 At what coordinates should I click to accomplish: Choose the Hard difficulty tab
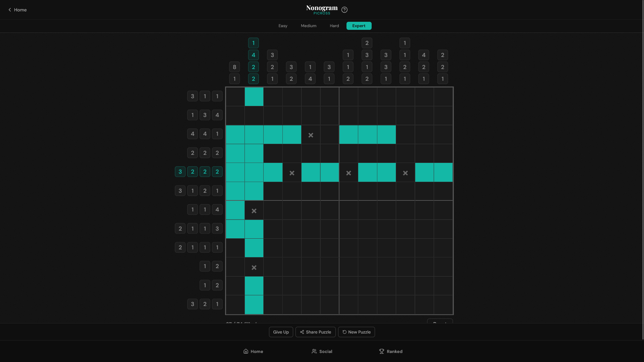pos(334,26)
